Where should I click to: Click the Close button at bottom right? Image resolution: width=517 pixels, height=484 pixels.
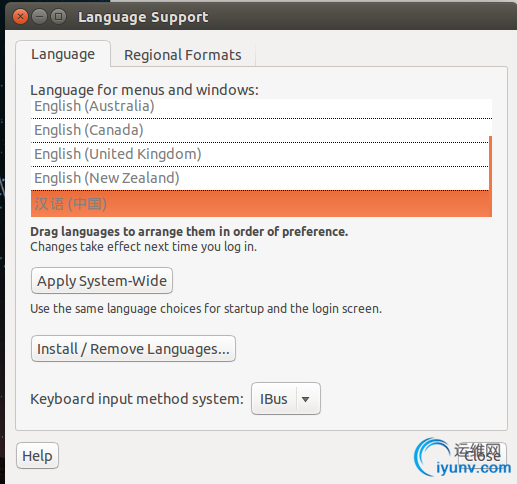click(x=482, y=456)
